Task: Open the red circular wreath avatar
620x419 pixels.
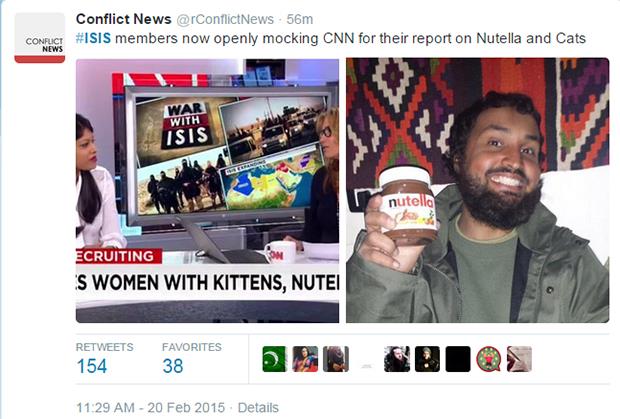Action: (489, 359)
